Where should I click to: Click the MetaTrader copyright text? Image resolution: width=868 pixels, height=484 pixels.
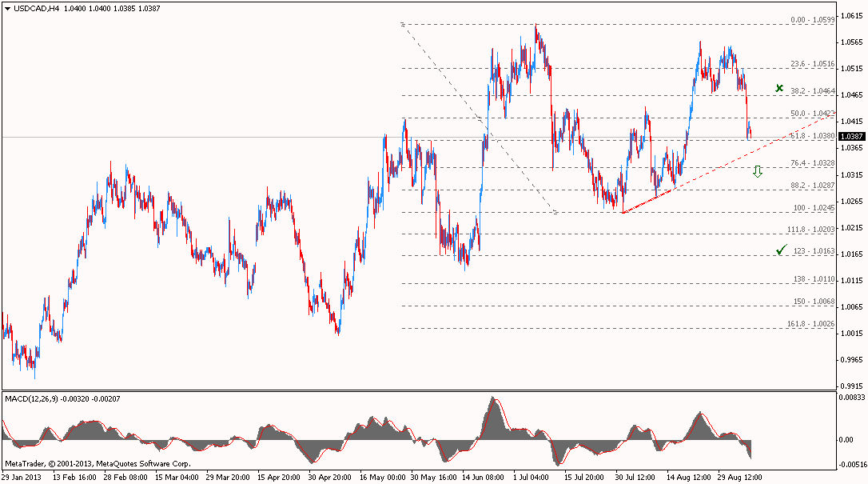click(98, 463)
